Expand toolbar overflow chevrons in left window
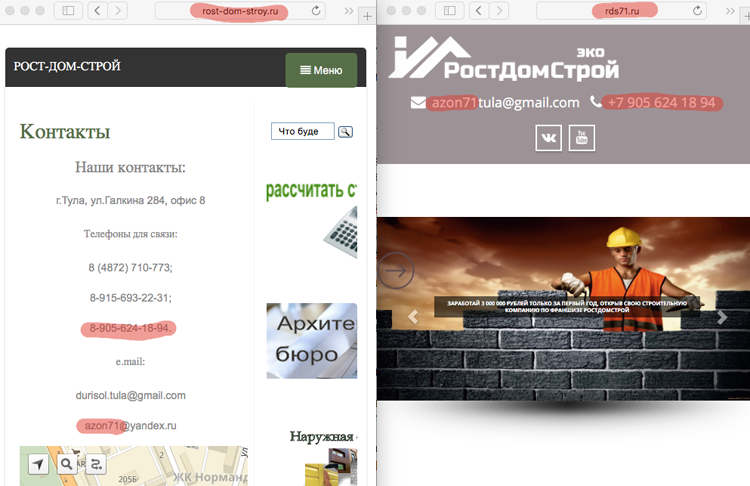 click(349, 11)
